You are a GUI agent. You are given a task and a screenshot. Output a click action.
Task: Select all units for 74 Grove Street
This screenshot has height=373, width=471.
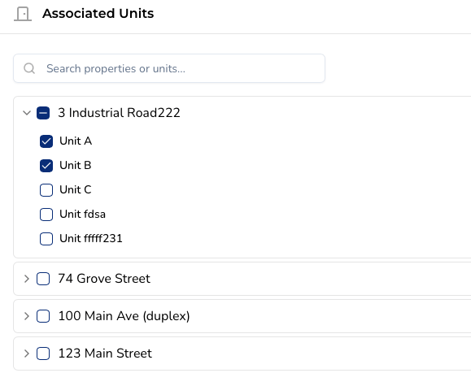(43, 279)
